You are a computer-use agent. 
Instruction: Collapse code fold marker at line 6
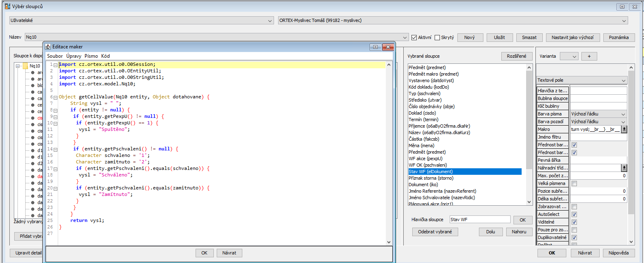point(56,97)
